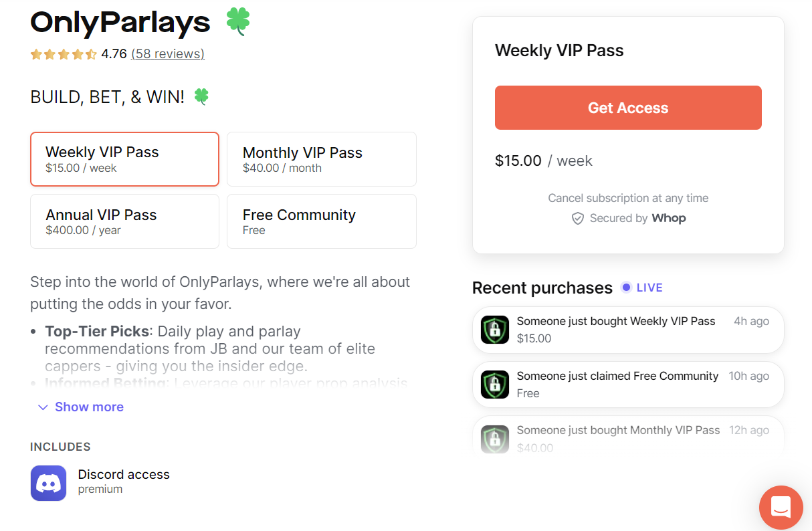Select the Weekly VIP Pass plan
This screenshot has height=531, width=812.
pos(124,159)
